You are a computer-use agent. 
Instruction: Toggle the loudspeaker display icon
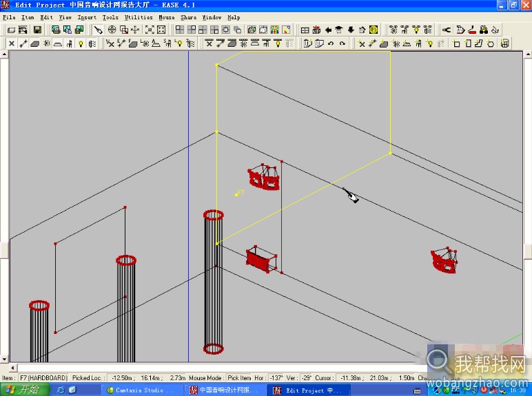point(46,43)
